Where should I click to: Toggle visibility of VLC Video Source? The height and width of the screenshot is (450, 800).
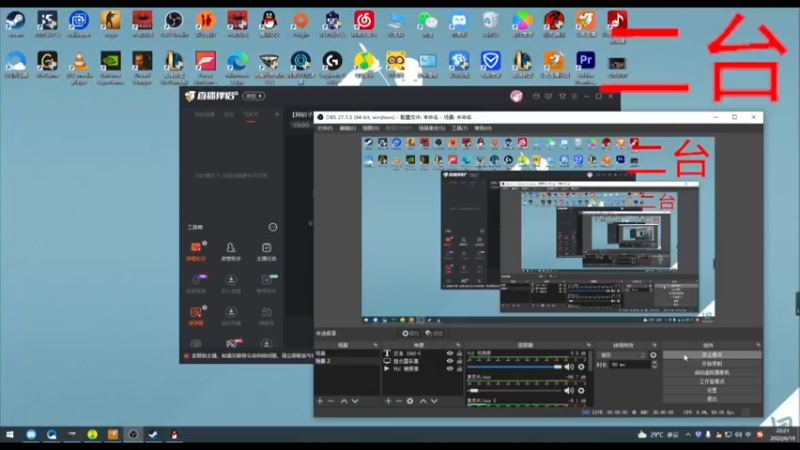(x=449, y=368)
